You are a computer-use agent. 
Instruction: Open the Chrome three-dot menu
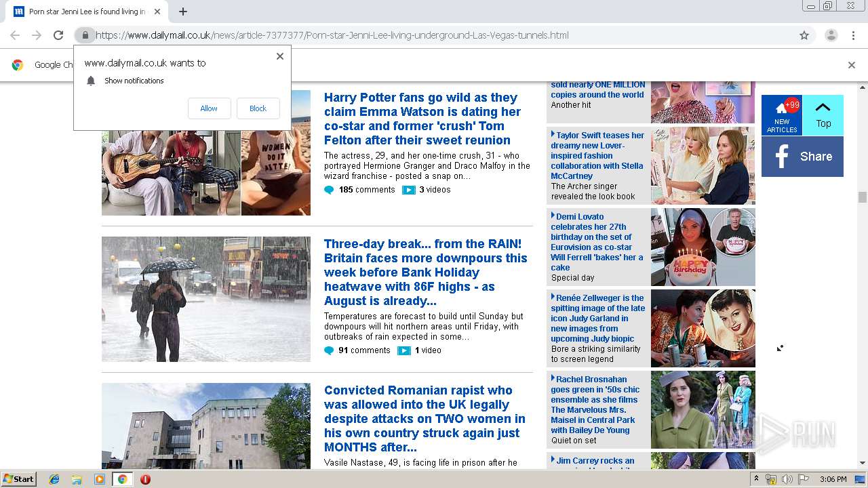pyautogui.click(x=854, y=35)
